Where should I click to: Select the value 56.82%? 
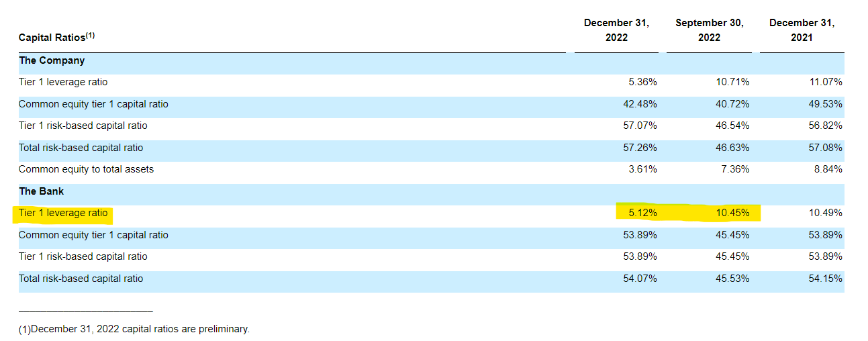coord(826,126)
